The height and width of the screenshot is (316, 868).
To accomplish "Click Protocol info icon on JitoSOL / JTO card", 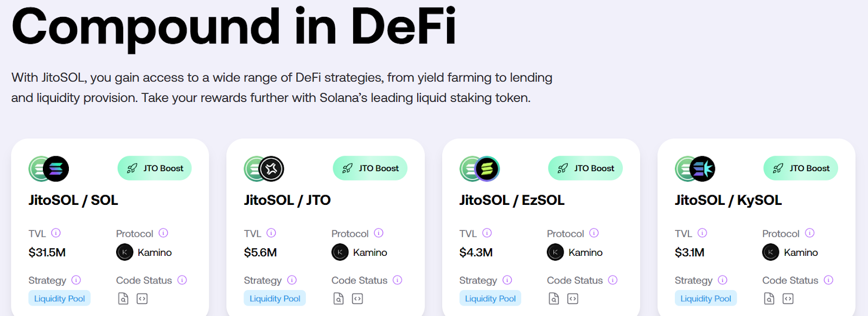I will coord(379,233).
